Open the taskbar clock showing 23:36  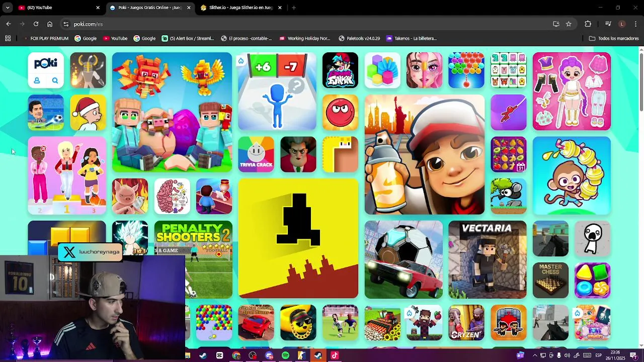click(x=616, y=355)
